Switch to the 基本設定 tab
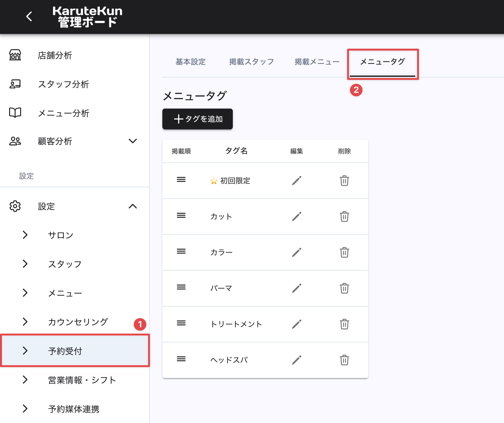Screen dimensions: 504x423 pos(191,62)
